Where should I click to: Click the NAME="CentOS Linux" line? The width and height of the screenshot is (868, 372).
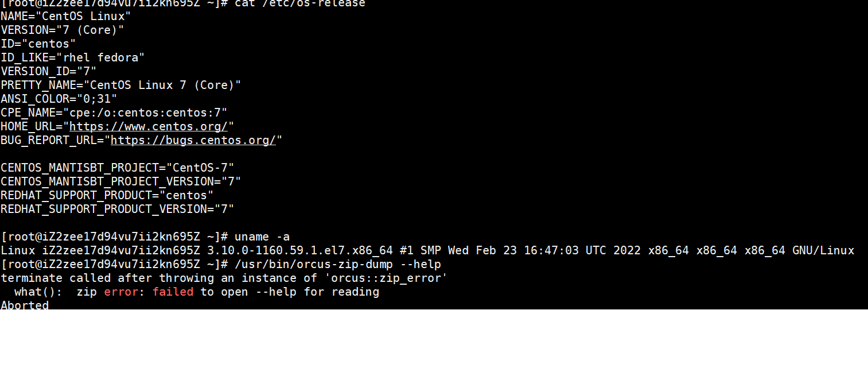pos(66,16)
